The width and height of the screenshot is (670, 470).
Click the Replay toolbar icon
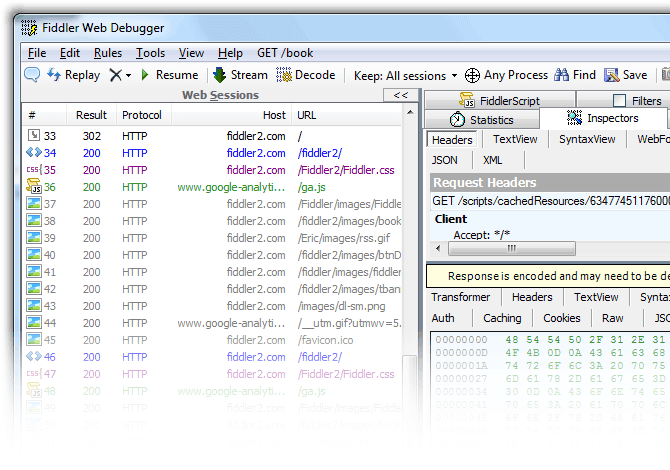click(55, 75)
